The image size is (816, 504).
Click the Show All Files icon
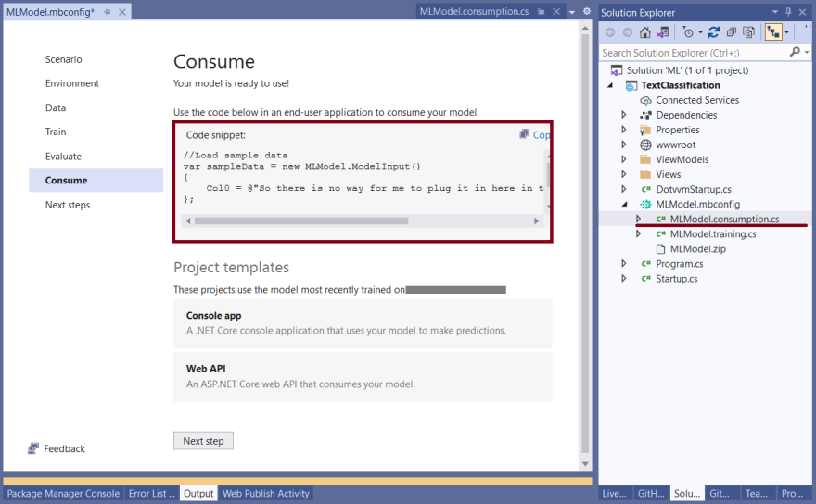pyautogui.click(x=749, y=32)
